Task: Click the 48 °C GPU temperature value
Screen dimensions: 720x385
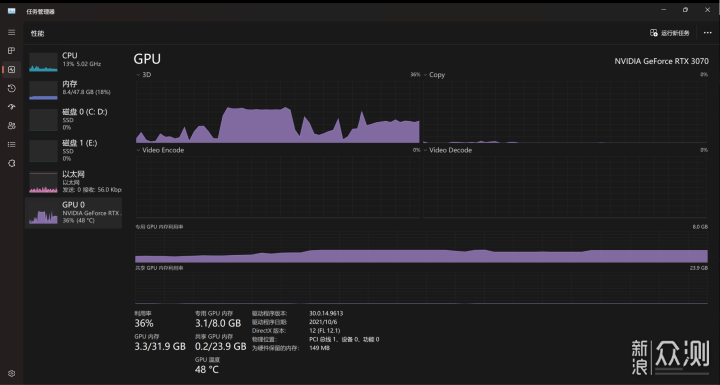Action: pos(207,369)
